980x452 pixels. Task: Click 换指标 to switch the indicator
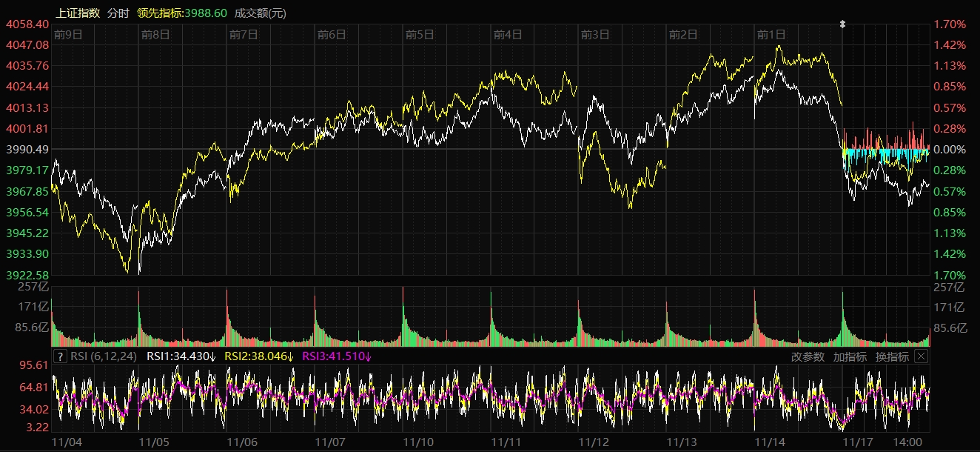tap(892, 356)
